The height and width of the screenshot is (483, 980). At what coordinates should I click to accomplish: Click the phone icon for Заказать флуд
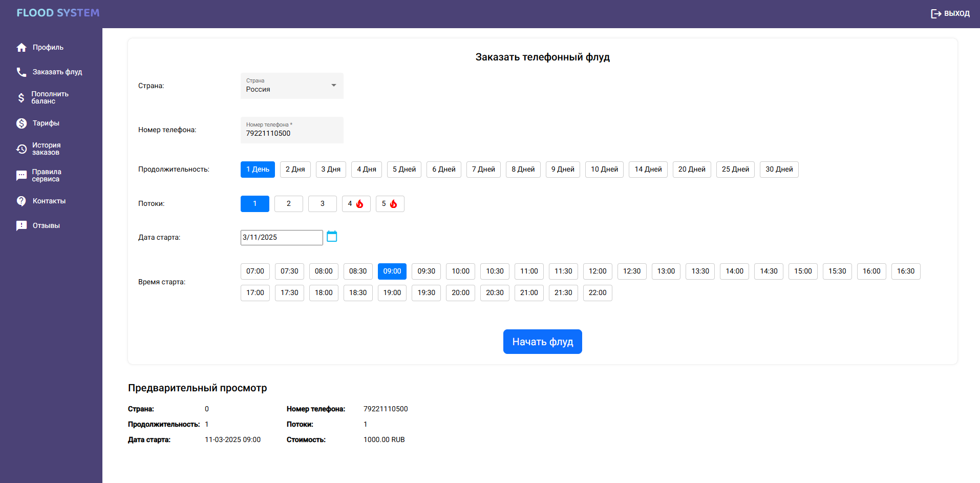coord(22,72)
